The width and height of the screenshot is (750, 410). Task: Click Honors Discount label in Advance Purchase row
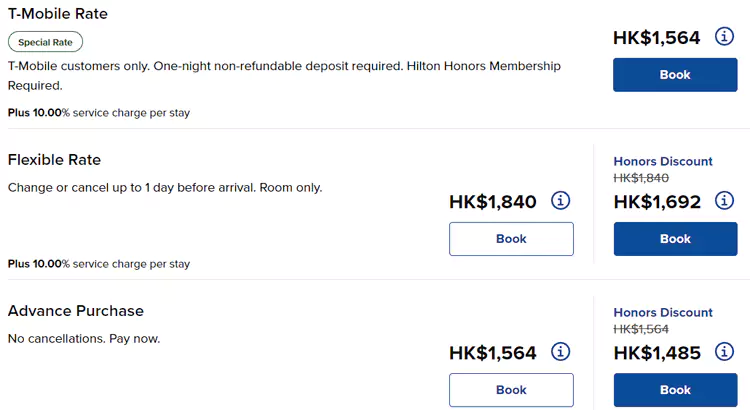[663, 312]
